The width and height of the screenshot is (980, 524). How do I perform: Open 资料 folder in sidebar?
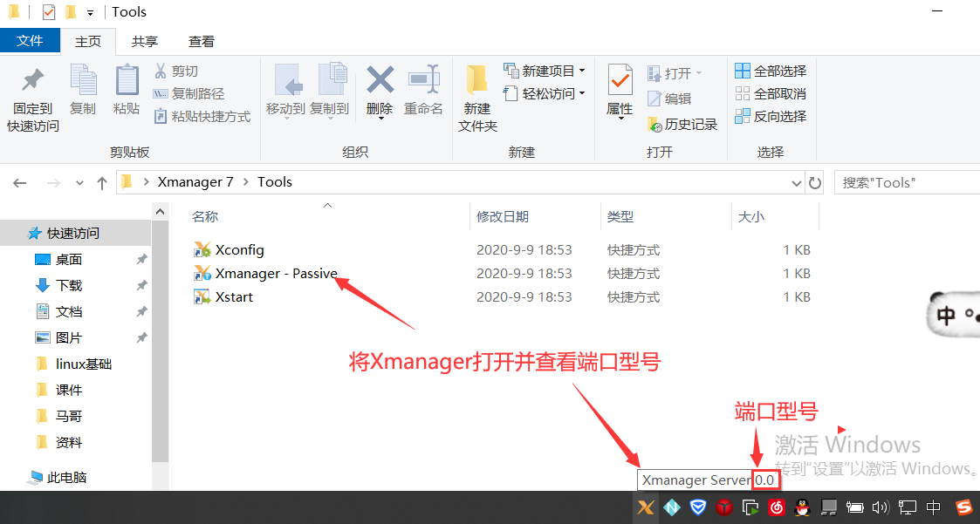point(58,443)
